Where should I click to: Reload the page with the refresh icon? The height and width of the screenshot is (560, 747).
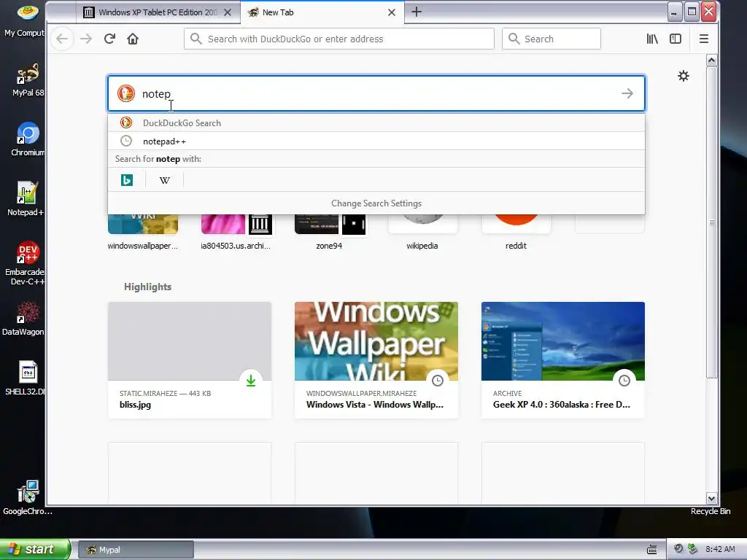point(109,39)
